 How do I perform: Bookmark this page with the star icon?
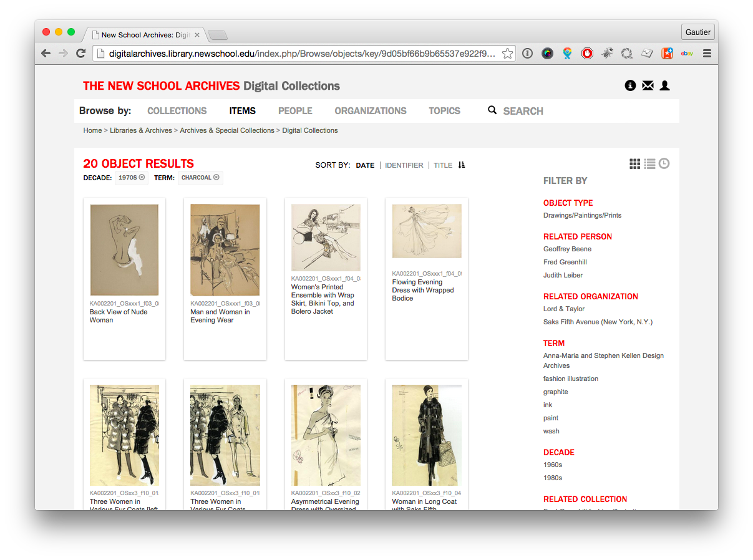(x=508, y=54)
